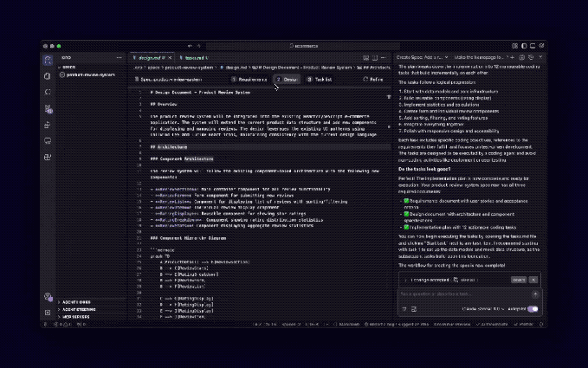Start a new chat session with plus icon
This screenshot has height=368, width=588.
513,57
